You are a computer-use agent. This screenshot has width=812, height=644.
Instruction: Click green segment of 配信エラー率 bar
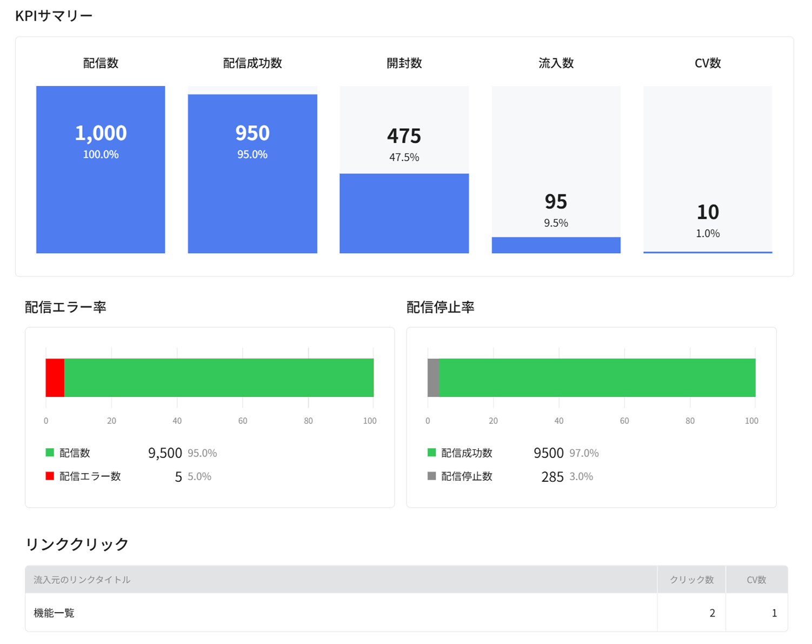[x=219, y=377]
